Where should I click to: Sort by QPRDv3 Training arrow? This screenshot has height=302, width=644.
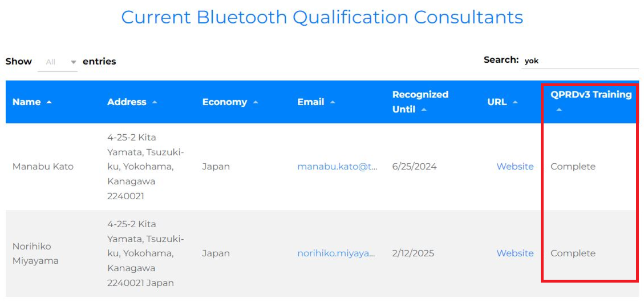click(559, 110)
